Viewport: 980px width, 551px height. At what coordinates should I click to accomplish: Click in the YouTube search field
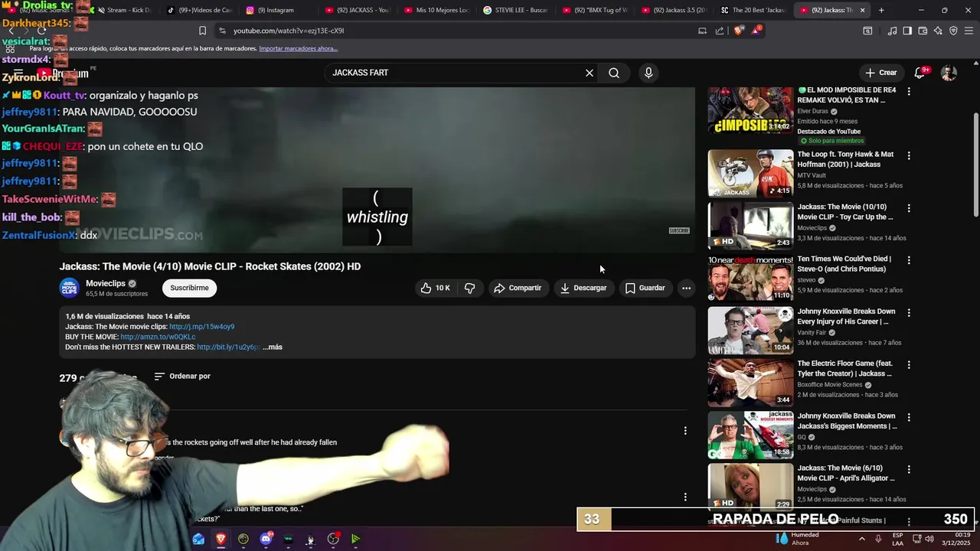(456, 73)
